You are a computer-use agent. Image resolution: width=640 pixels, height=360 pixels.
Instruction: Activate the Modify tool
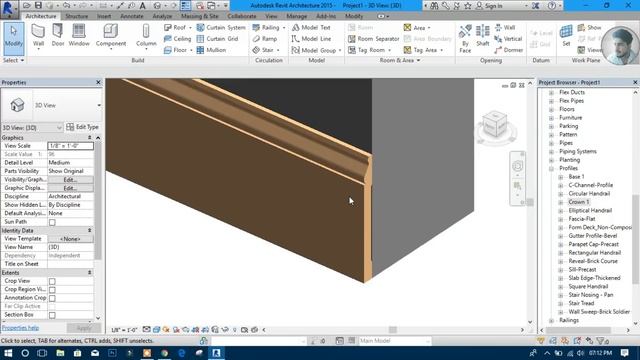click(13, 38)
